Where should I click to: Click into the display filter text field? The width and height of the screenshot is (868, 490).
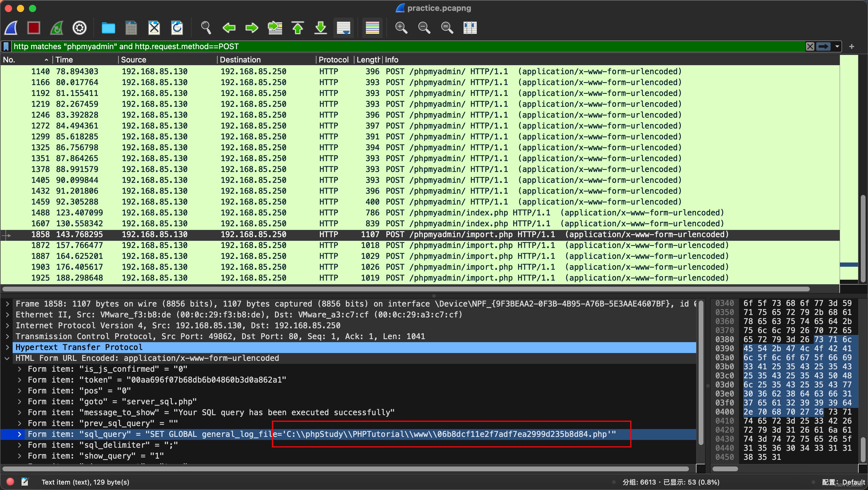pyautogui.click(x=404, y=46)
